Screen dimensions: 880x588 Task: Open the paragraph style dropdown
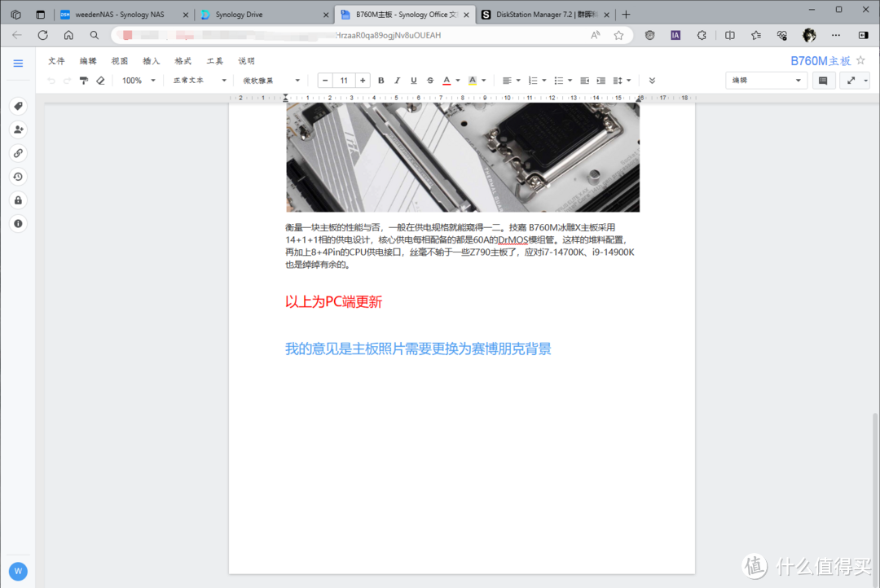coord(200,81)
